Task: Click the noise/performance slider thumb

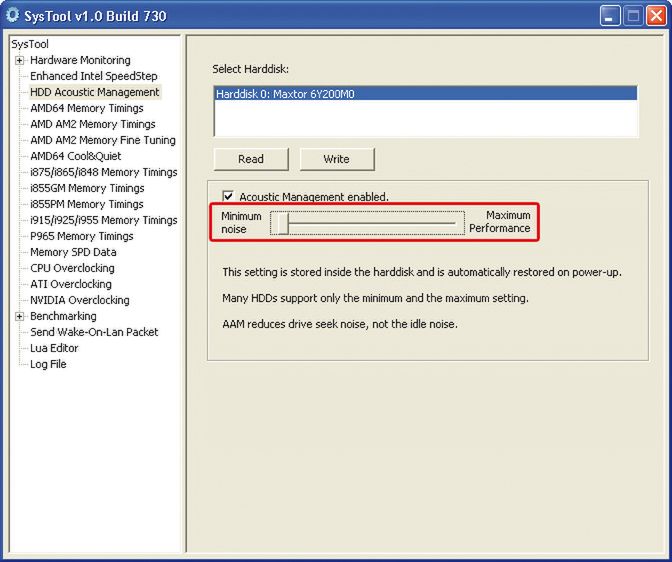Action: (x=282, y=223)
